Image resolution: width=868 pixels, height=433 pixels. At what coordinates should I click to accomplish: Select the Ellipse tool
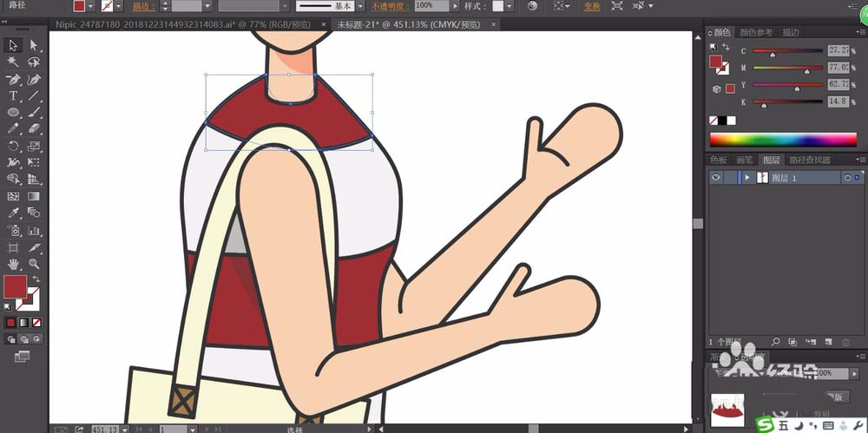pos(13,113)
